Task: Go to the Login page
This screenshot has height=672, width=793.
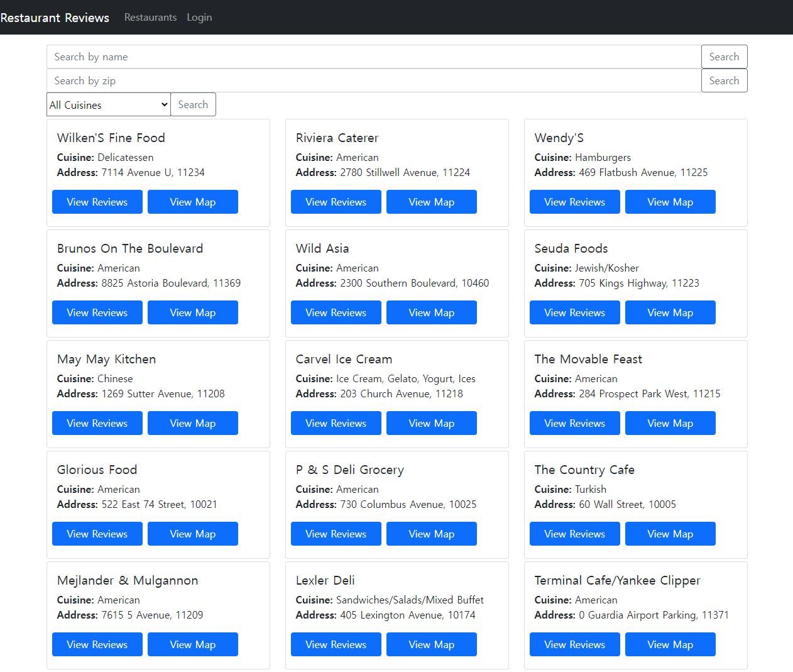Action: point(199,18)
